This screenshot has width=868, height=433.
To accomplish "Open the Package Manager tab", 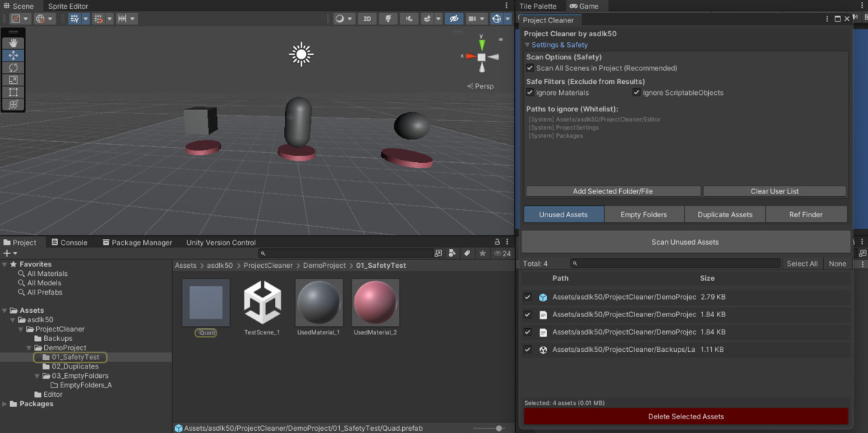I will click(137, 243).
